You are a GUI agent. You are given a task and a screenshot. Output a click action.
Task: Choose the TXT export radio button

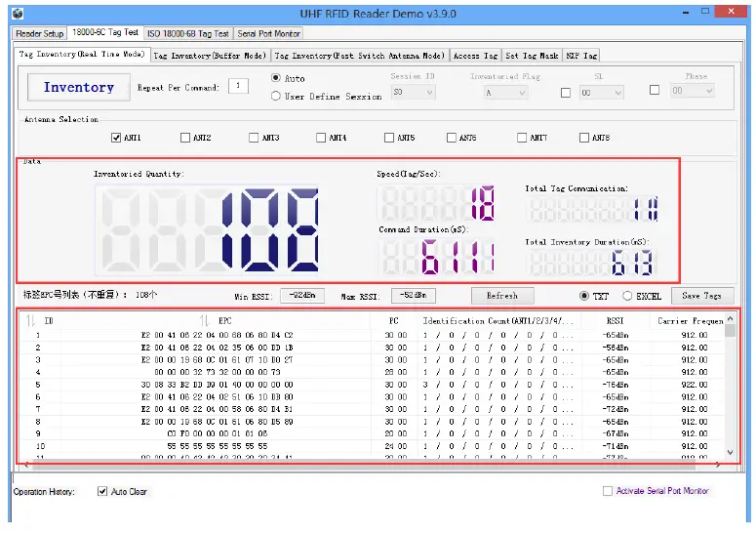(584, 296)
